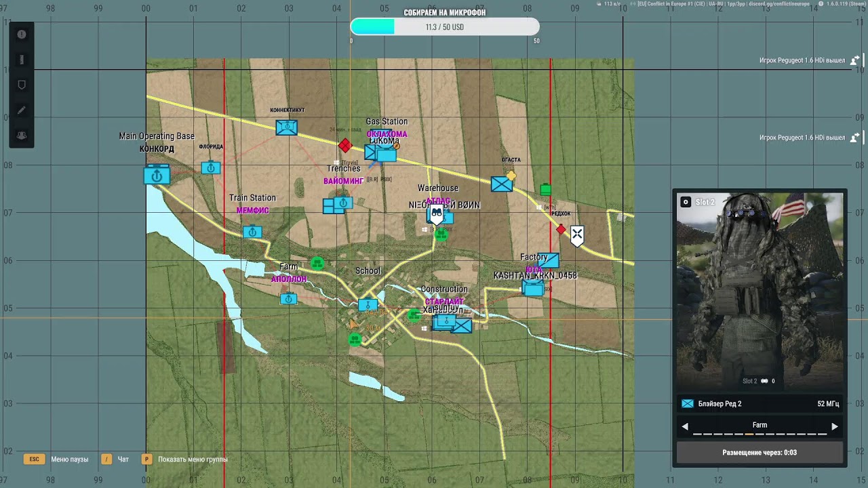Click the green group marker near Farm
Screen dimensions: 868x488
(x=317, y=263)
